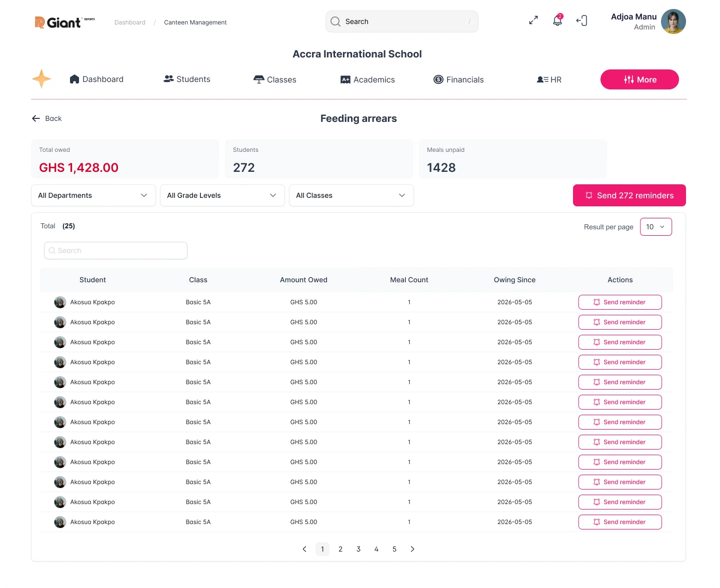This screenshot has height=588, width=720.
Task: Click the Student column header
Action: tap(92, 280)
